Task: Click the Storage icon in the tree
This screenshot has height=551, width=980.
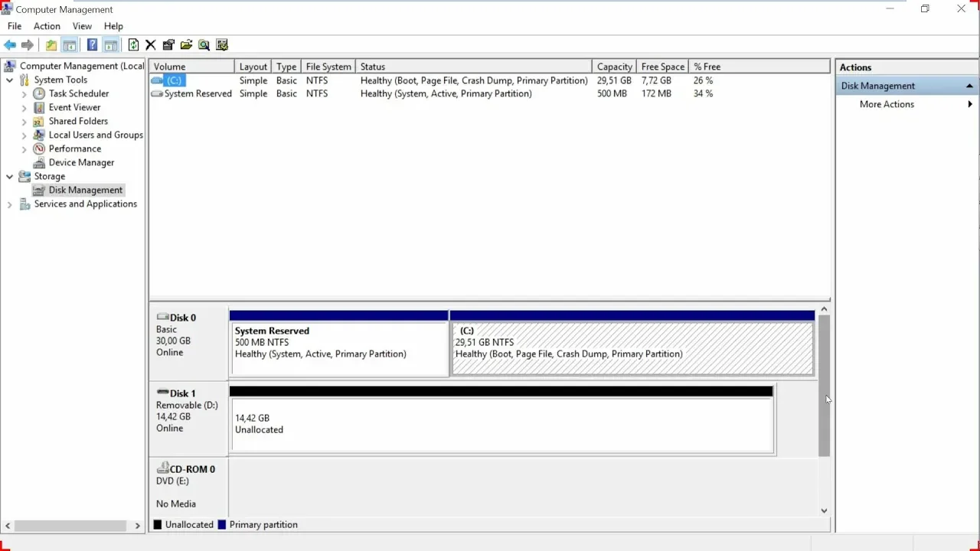Action: click(x=24, y=176)
